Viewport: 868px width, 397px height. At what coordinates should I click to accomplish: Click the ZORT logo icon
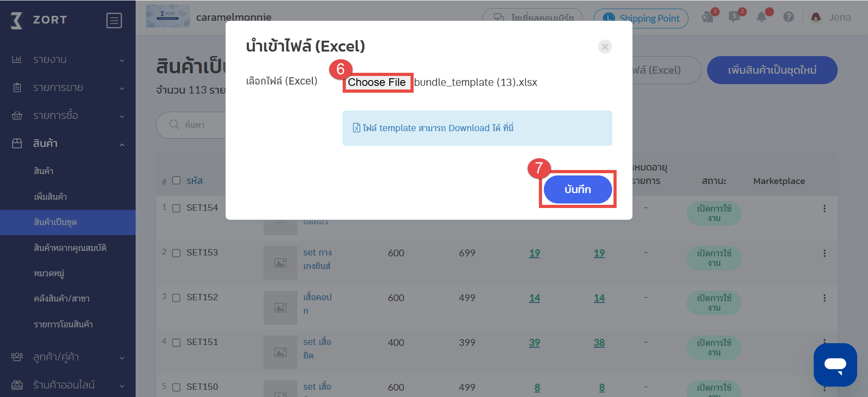click(16, 20)
